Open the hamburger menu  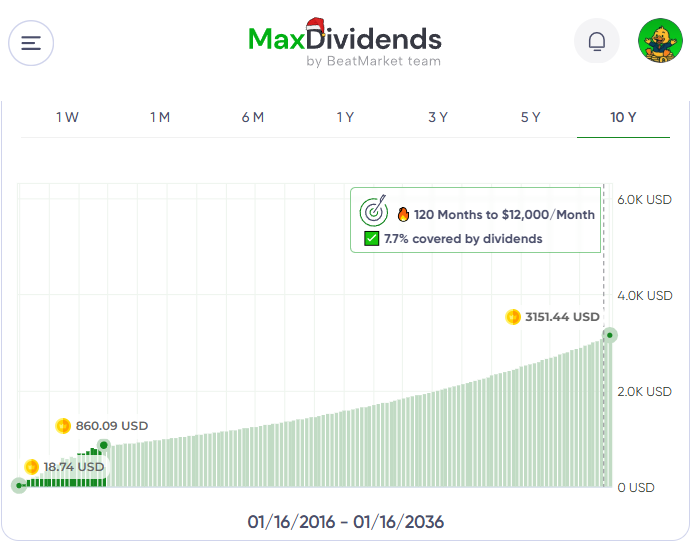point(31,43)
